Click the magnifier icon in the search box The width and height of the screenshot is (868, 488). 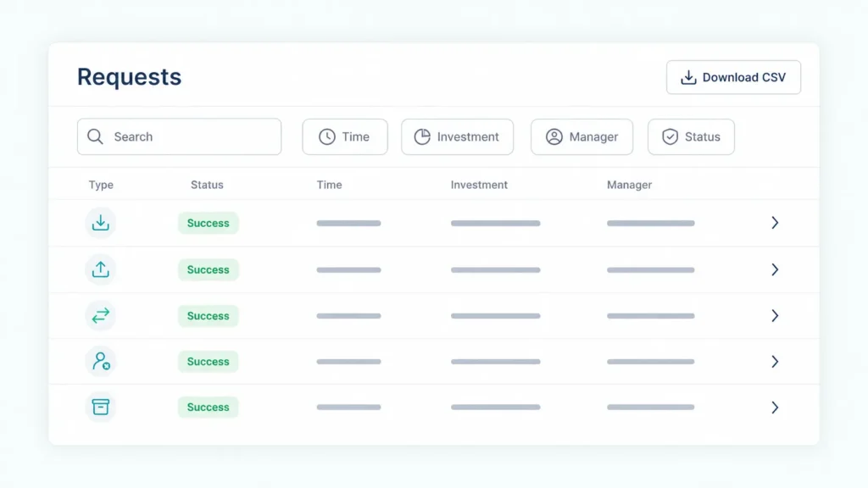point(95,136)
